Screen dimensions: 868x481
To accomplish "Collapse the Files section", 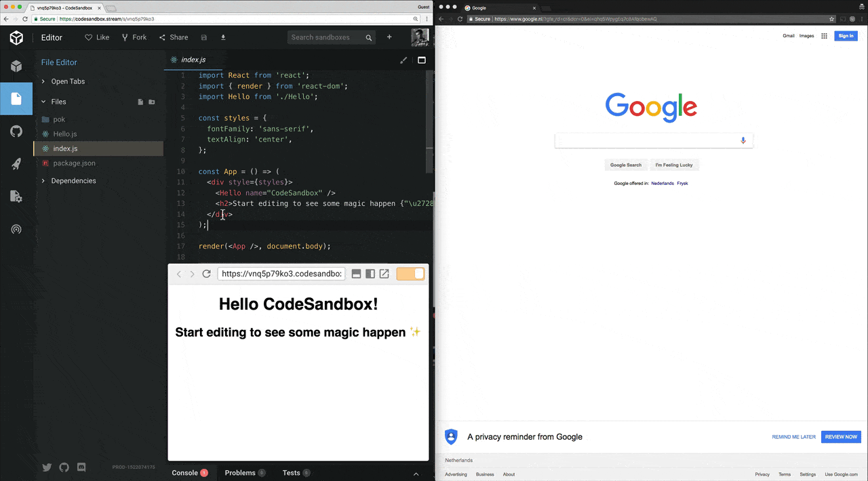I will pyautogui.click(x=58, y=102).
